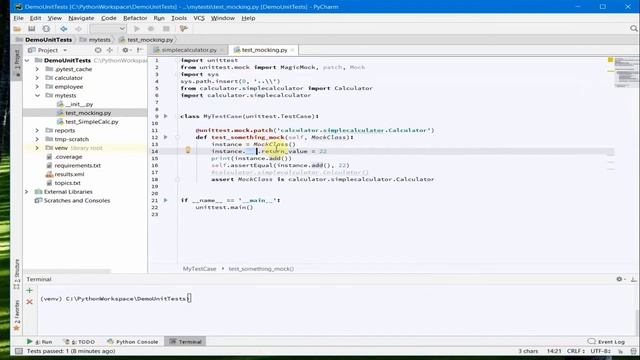Screen dimensions: 640x360
Task: Click the Save All toolbar icon
Action: (31, 29)
